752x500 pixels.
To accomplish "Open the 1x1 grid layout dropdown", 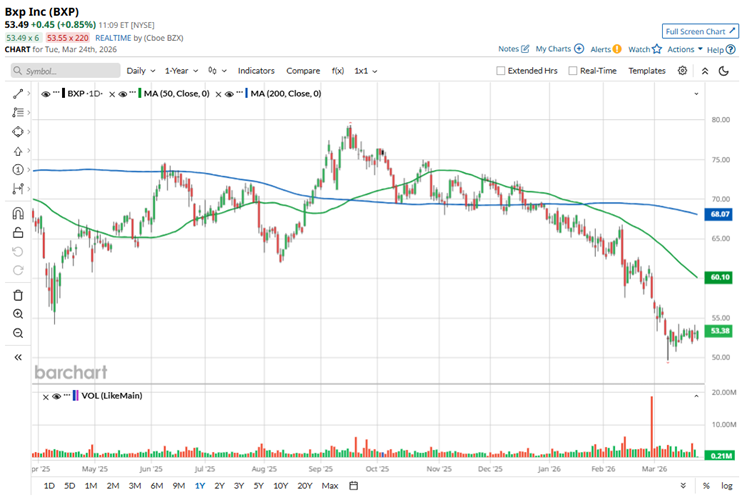I will pos(366,71).
